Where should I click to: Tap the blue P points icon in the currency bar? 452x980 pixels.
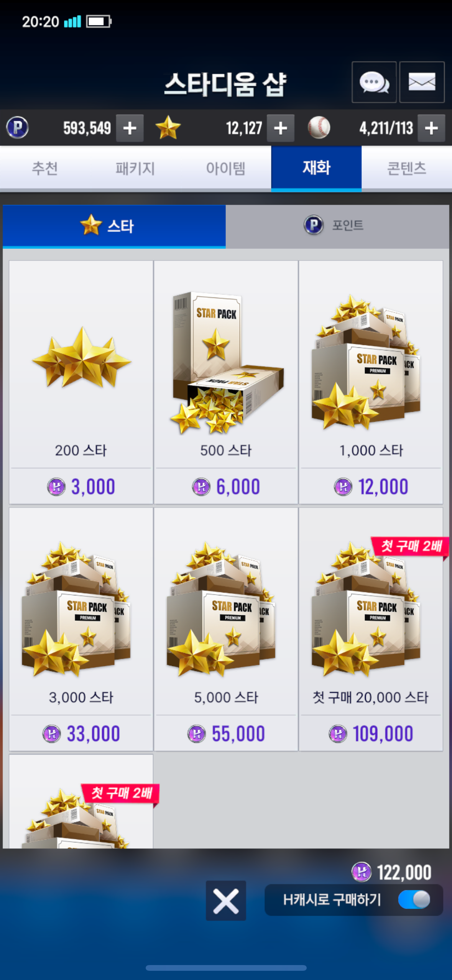coord(17,128)
